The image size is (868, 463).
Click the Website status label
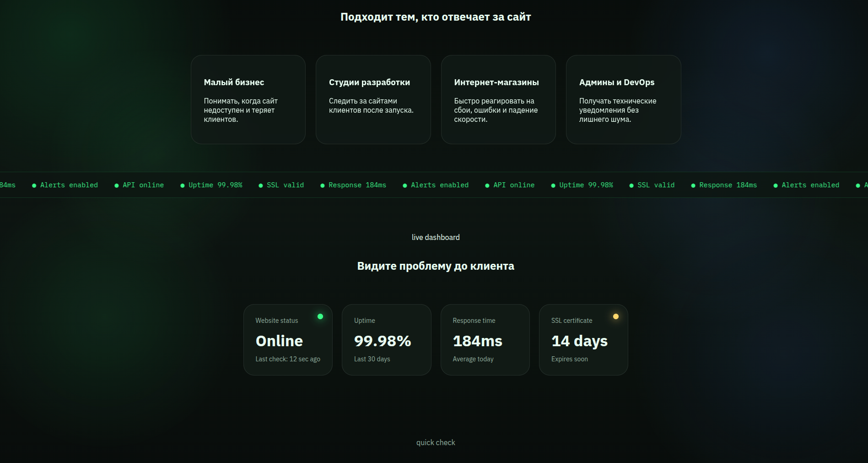point(277,321)
